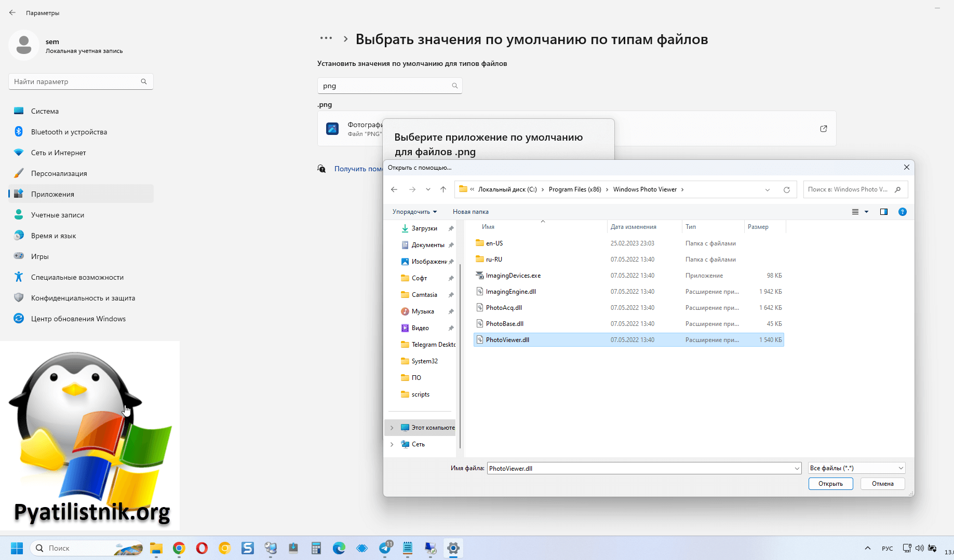Open Система settings section

[45, 111]
